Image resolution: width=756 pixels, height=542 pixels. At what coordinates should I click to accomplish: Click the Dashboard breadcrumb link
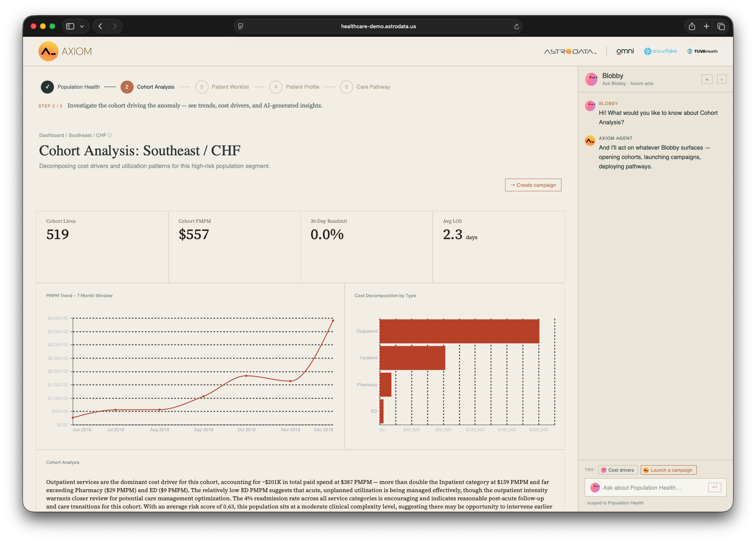[51, 135]
